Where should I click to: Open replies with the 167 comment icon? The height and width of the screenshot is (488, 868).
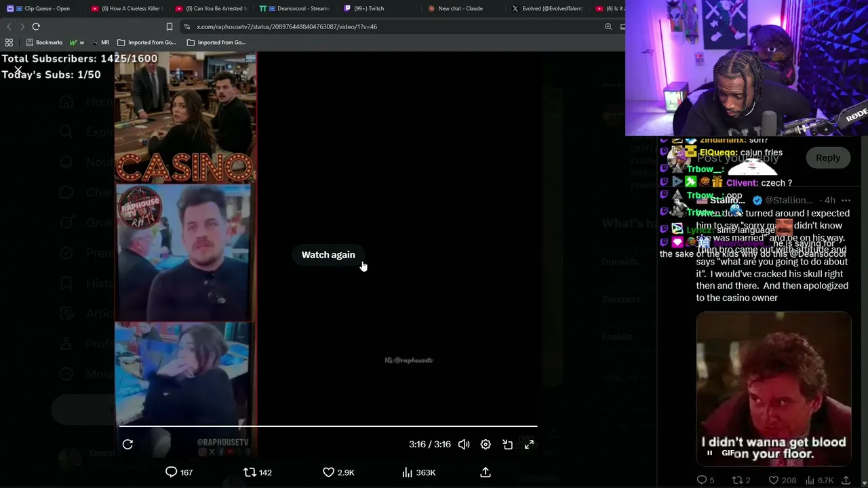tap(179, 472)
